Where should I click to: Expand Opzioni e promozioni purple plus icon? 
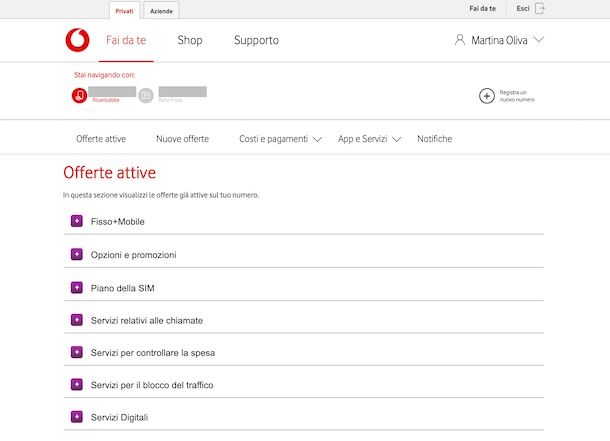coord(77,254)
